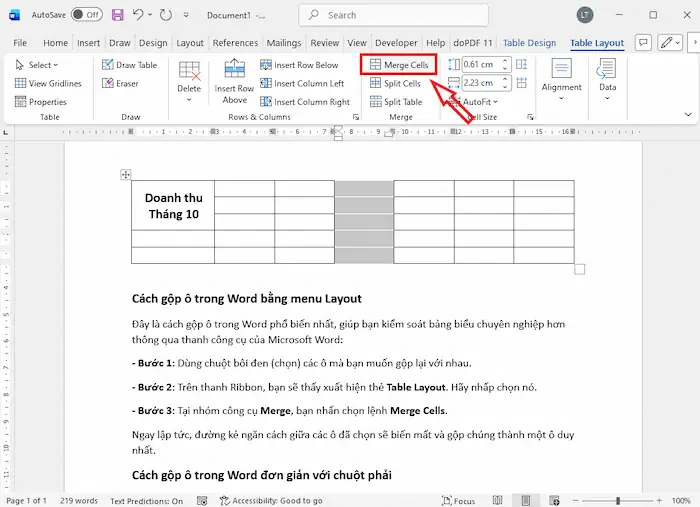This screenshot has width=700, height=507.
Task: Click the table resize handle square
Action: pos(579,269)
